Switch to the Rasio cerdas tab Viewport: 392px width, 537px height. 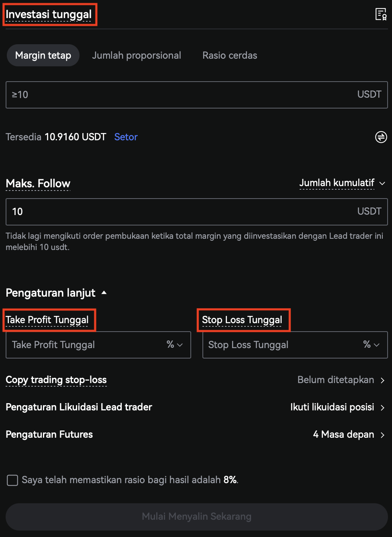point(230,55)
